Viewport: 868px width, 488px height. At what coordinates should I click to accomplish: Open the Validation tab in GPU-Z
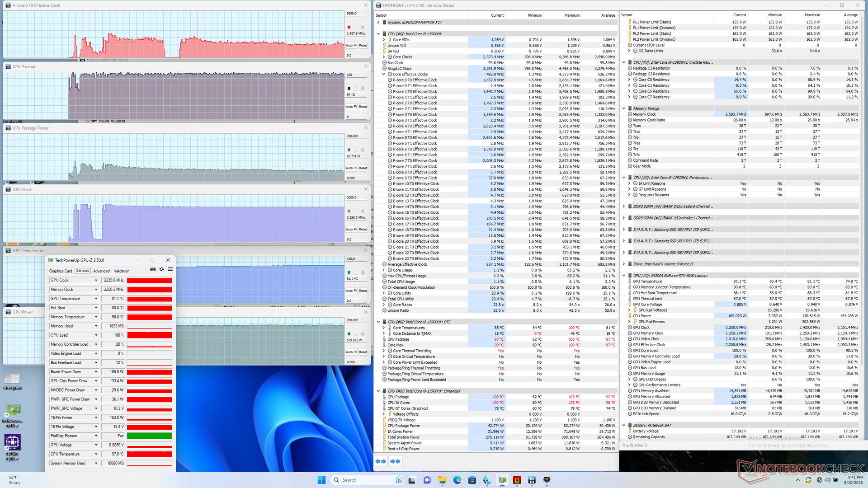pos(122,271)
